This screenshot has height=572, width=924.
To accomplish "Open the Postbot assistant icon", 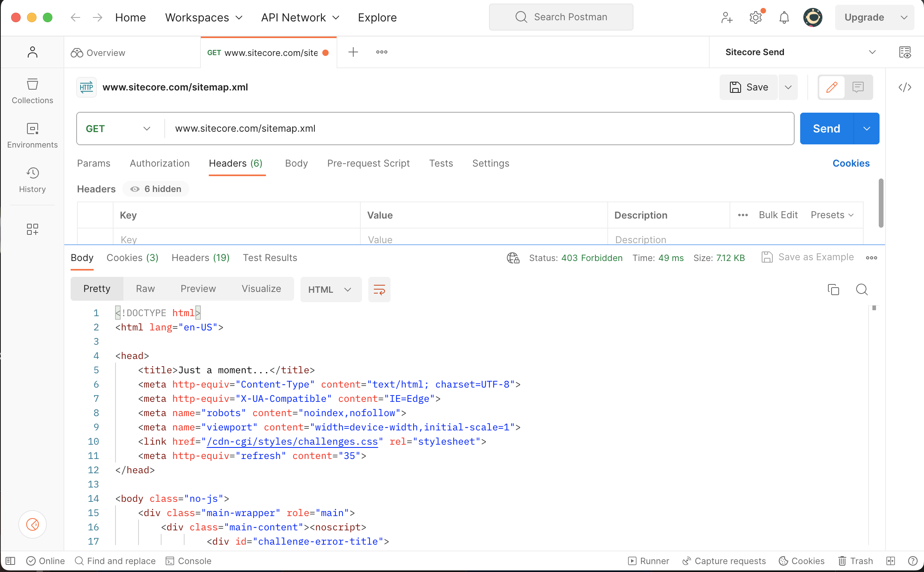I will coord(33,524).
